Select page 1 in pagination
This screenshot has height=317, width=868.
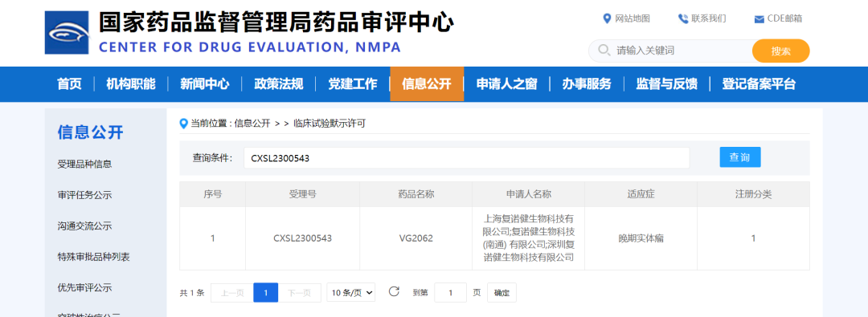pyautogui.click(x=266, y=293)
